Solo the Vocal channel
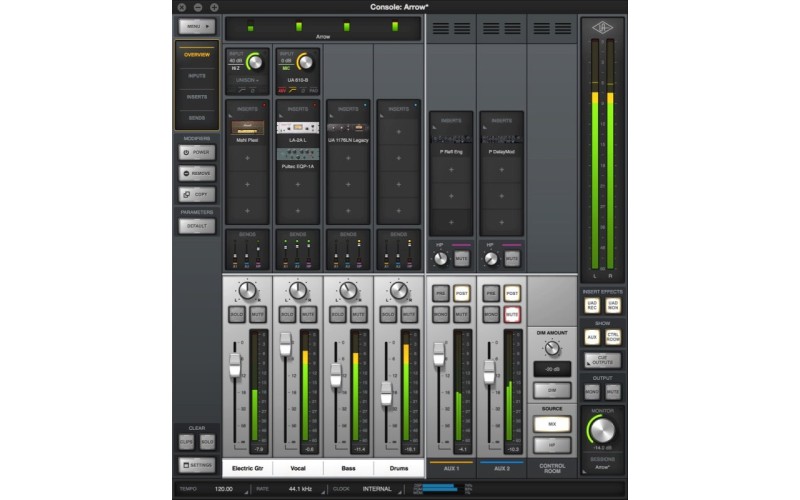Image resolution: width=800 pixels, height=500 pixels. pyautogui.click(x=287, y=314)
